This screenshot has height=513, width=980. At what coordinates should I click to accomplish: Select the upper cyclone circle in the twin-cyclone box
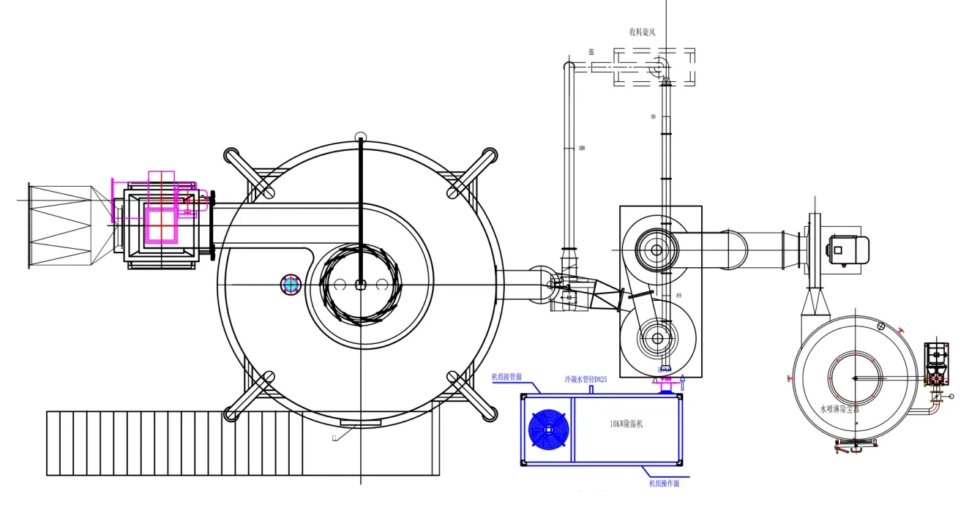(657, 251)
